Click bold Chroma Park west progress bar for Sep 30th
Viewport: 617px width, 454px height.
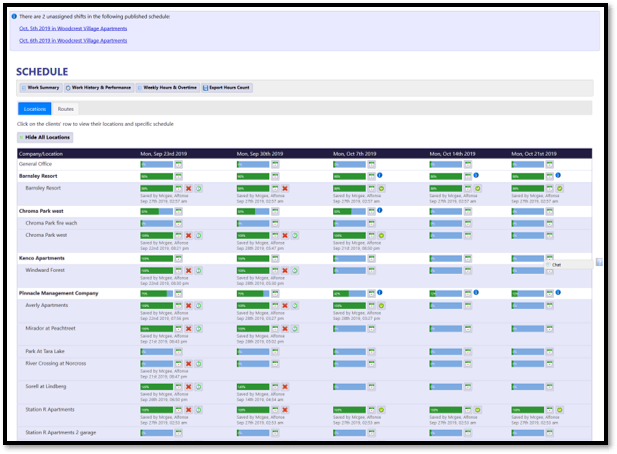pyautogui.click(x=253, y=212)
